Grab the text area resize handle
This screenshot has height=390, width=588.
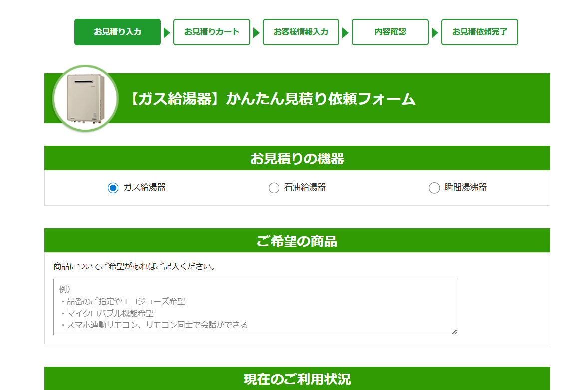(455, 332)
